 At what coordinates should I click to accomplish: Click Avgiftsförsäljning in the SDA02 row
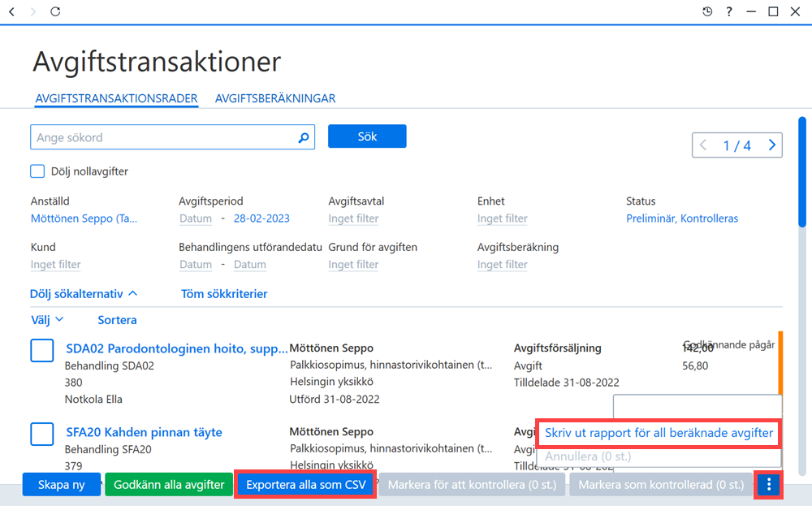click(x=557, y=348)
